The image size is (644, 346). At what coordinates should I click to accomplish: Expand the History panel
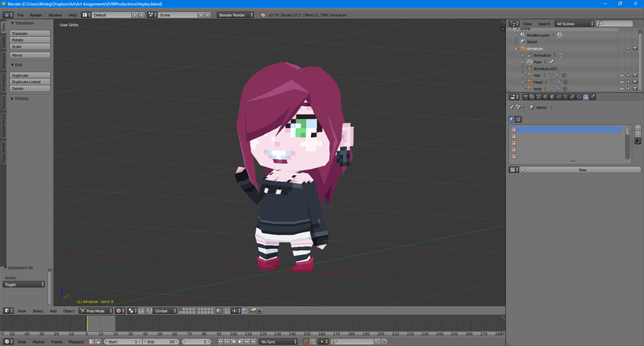click(22, 99)
